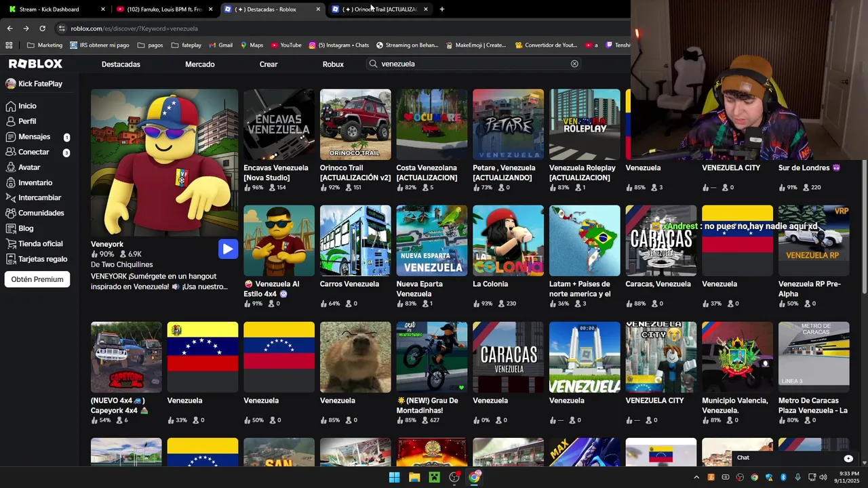Open Petare, Venezuela game thumbnail

[509, 124]
